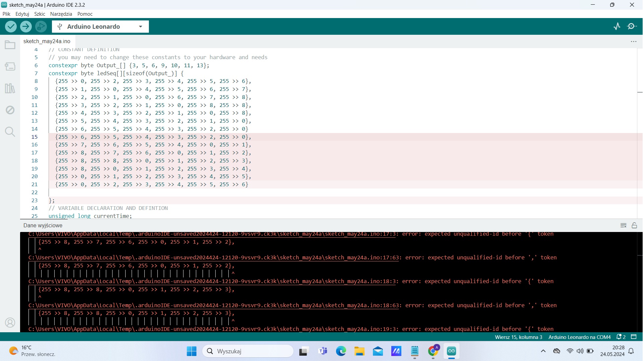Expand the Arduino Leonardo board dropdown
Viewport: 644px width, 361px height.
(141, 27)
